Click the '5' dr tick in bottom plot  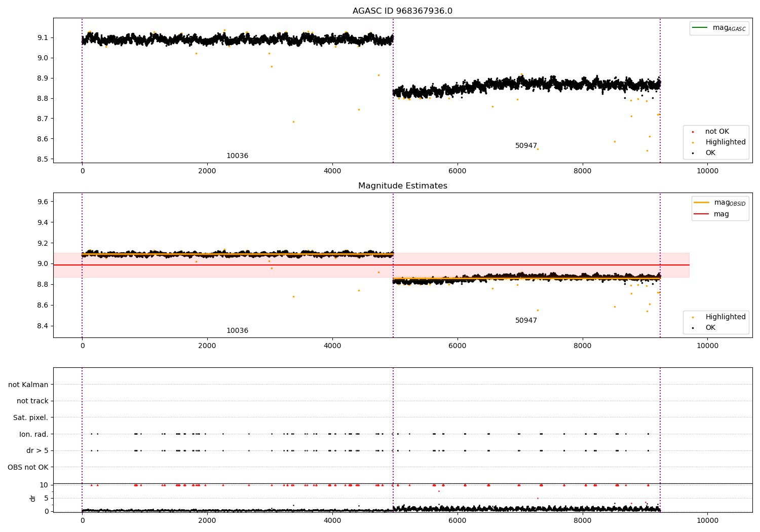coord(46,499)
